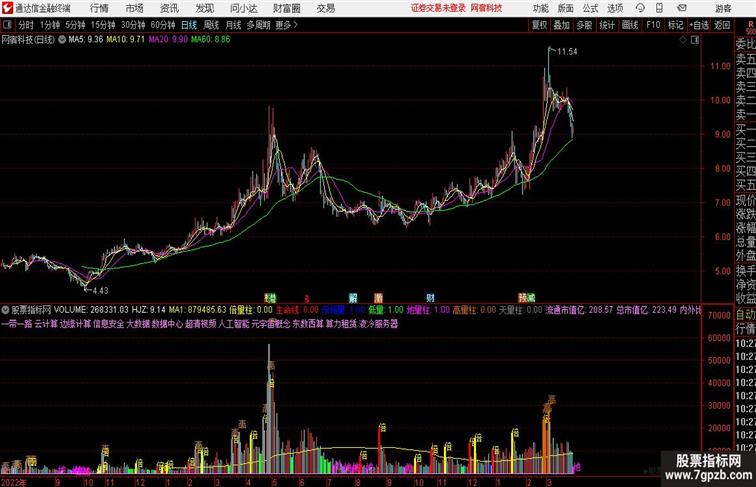Open the 财富圈 menu
The height and width of the screenshot is (487, 756).
coord(287,8)
